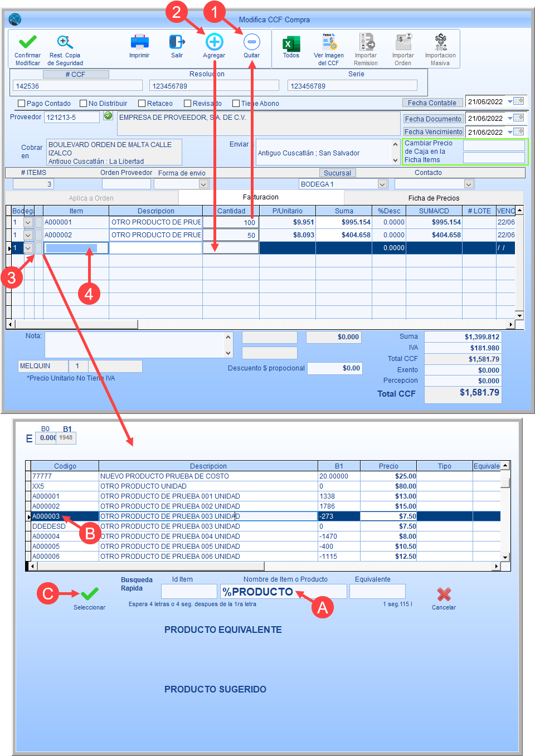Click the product list horizontal scrollbar
Viewport: 535px width, 756px height.
click(x=264, y=567)
